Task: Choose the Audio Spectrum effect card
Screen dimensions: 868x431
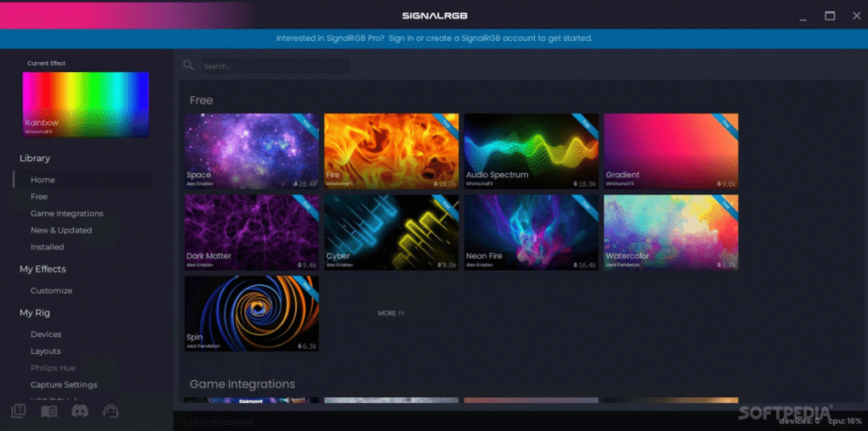Action: (x=531, y=151)
